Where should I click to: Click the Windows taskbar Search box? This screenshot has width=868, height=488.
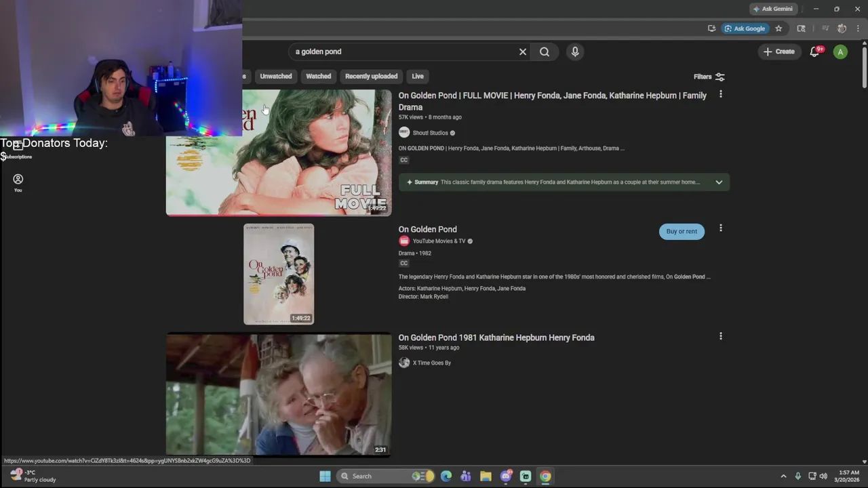tap(386, 476)
